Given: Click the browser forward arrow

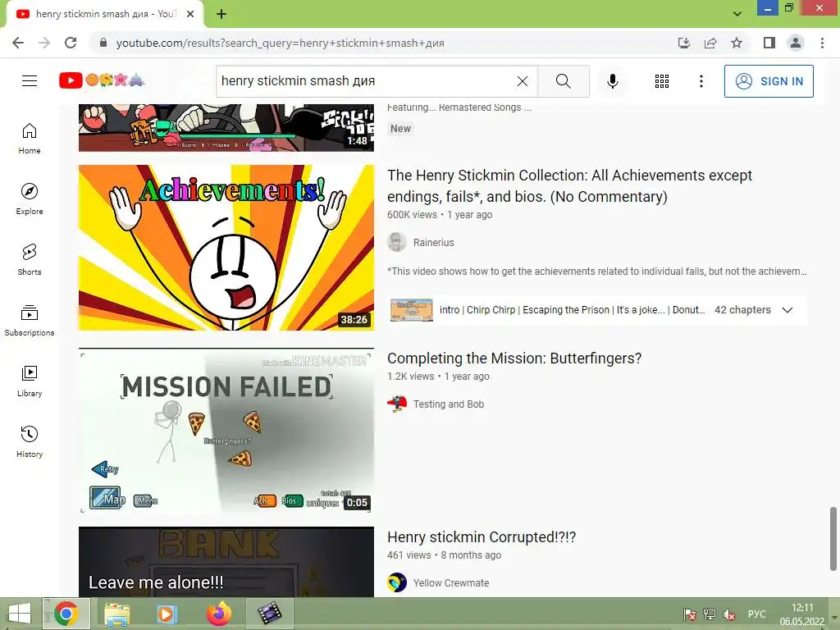Looking at the screenshot, I should point(44,43).
